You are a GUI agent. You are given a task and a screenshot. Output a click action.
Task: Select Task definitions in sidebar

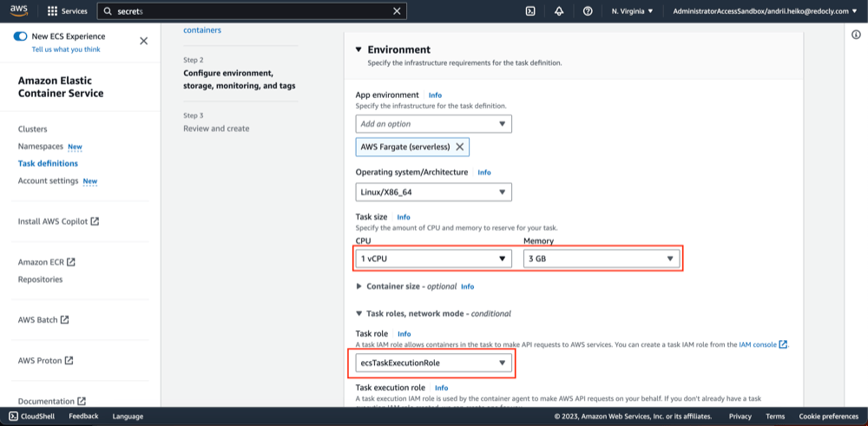pos(48,164)
